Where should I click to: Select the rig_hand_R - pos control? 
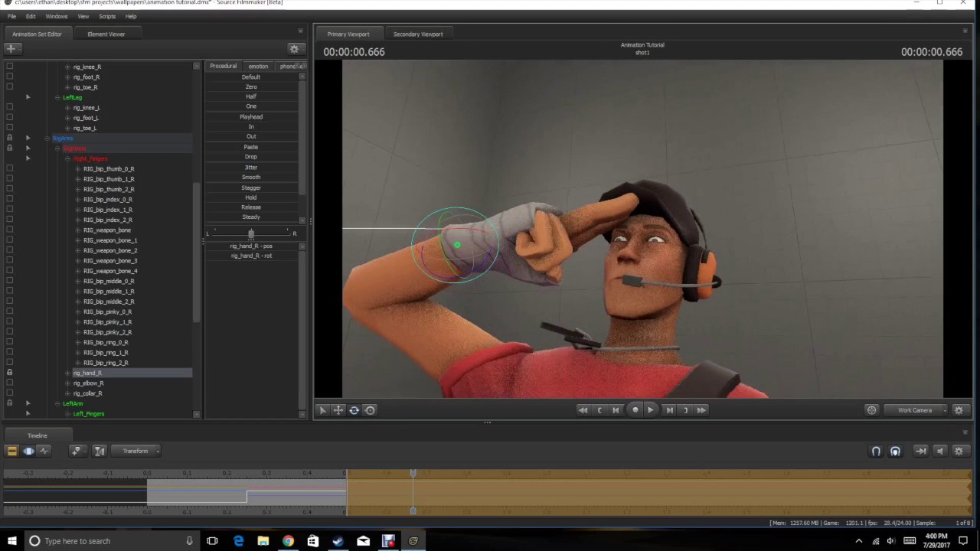click(251, 246)
